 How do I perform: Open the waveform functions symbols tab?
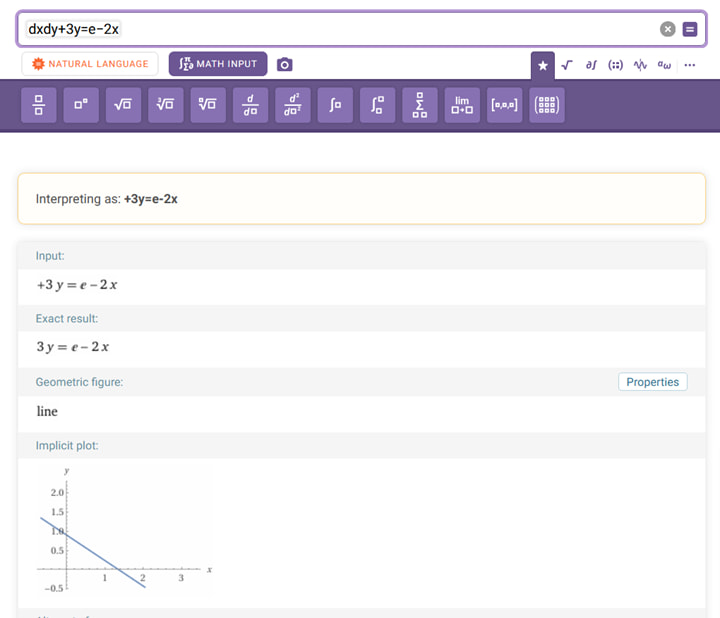(640, 65)
